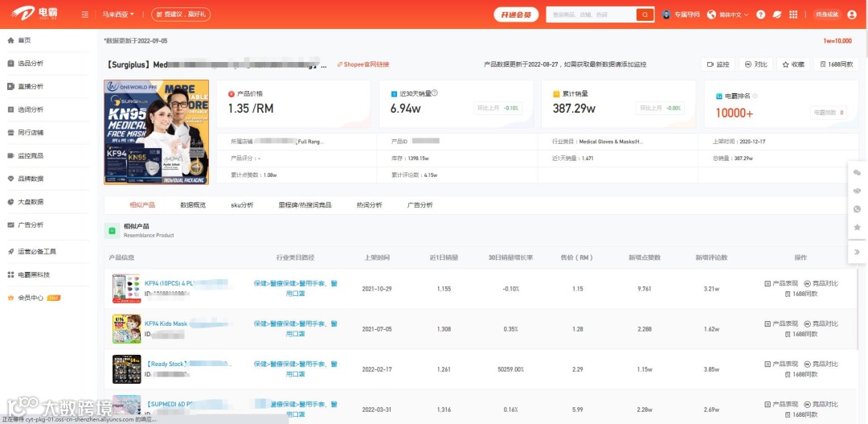
Task: Focus the product/shop search input field
Action: tap(592, 14)
